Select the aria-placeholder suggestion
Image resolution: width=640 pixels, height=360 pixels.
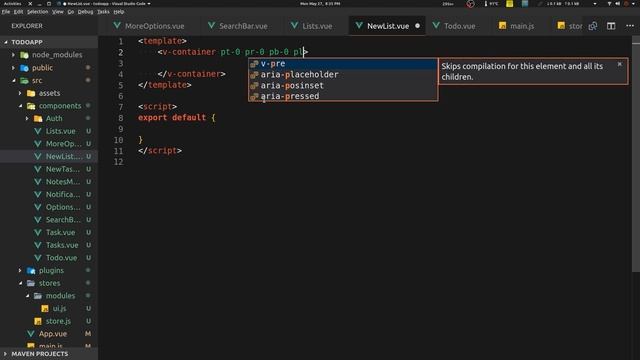pos(343,74)
